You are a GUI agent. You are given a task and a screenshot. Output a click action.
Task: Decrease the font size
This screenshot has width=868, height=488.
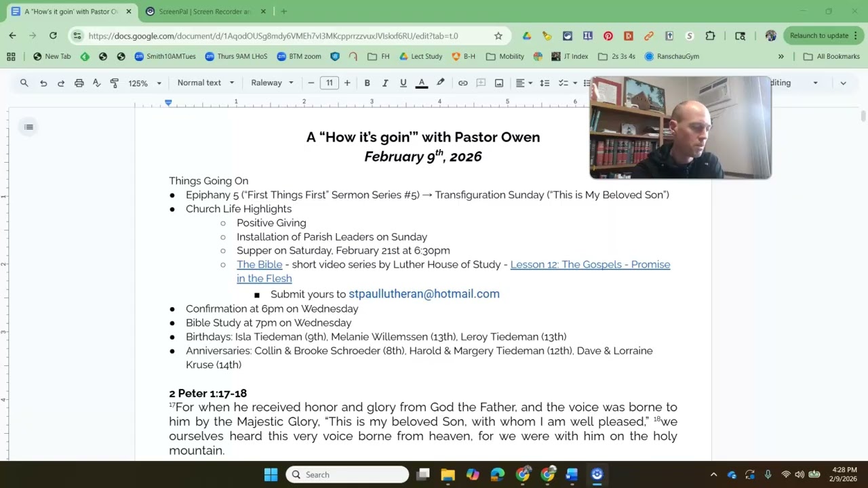click(311, 83)
